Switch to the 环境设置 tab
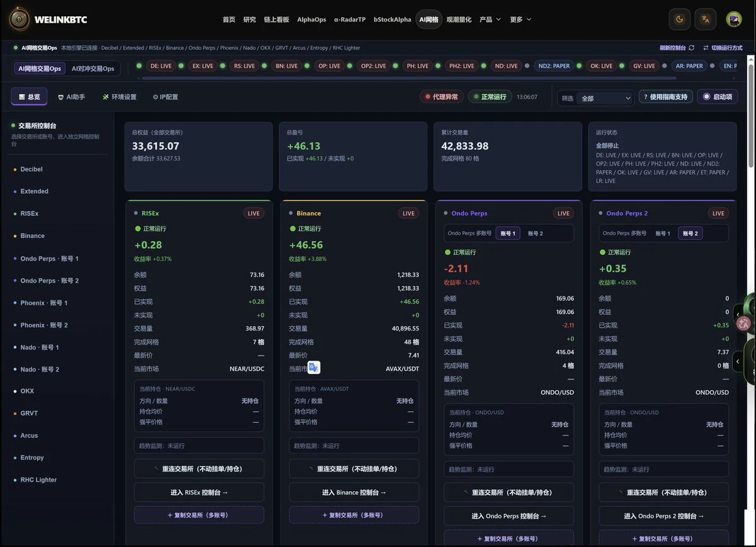The height and width of the screenshot is (547, 756). tap(119, 97)
